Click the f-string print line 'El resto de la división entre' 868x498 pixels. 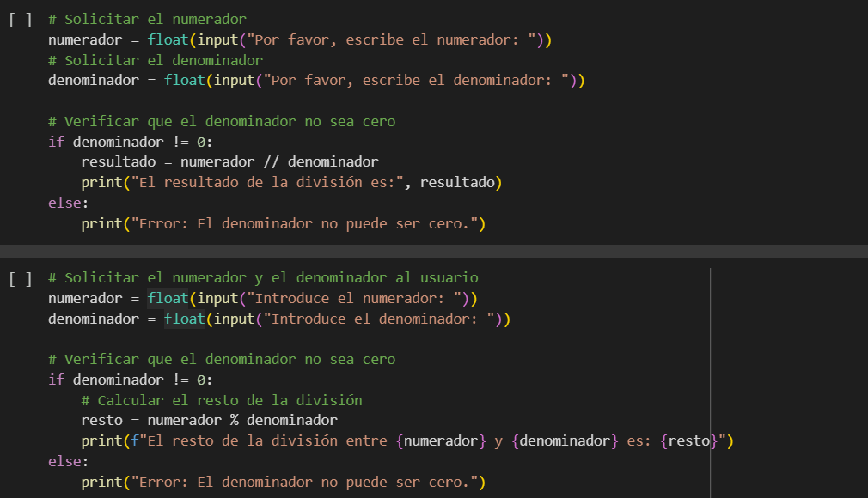tap(407, 441)
